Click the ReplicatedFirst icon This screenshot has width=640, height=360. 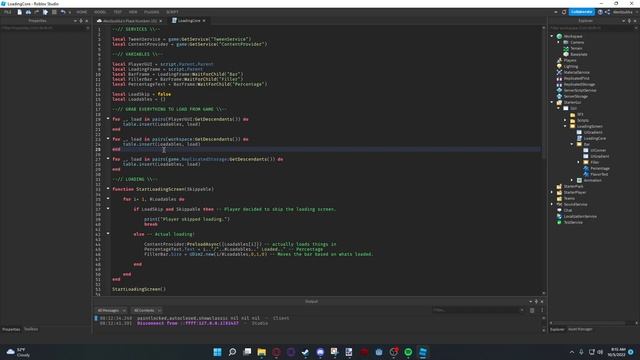click(x=560, y=78)
